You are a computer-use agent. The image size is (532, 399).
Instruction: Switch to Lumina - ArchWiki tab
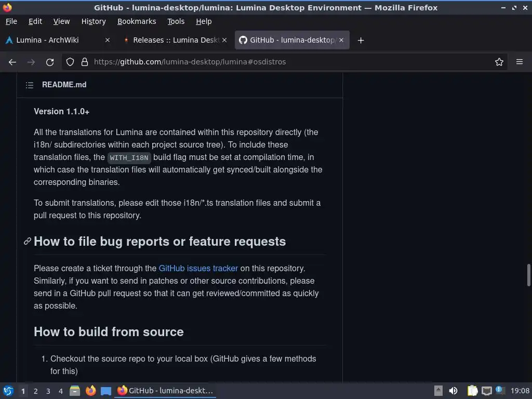[58, 40]
